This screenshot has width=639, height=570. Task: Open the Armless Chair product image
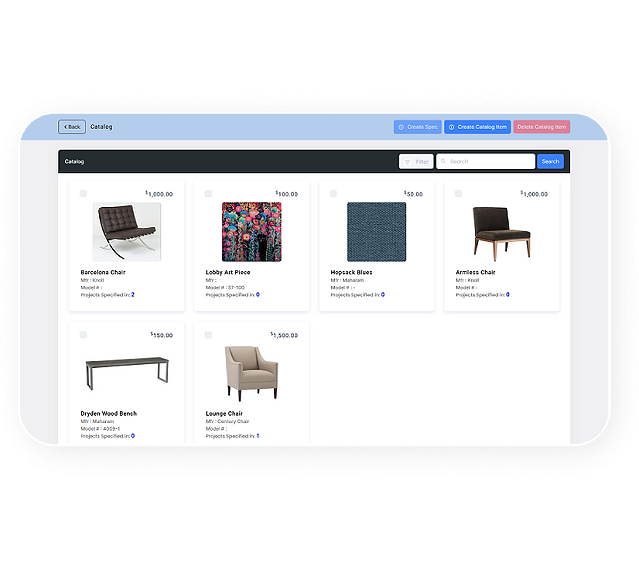pos(501,233)
